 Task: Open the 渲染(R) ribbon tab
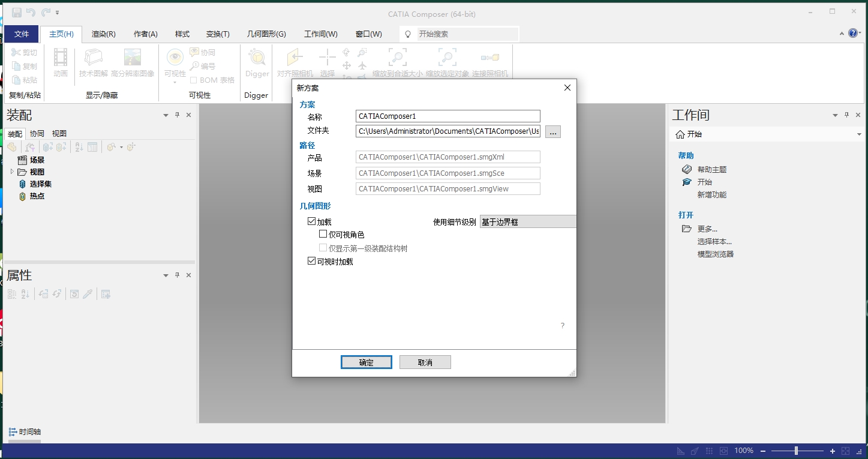tap(103, 34)
